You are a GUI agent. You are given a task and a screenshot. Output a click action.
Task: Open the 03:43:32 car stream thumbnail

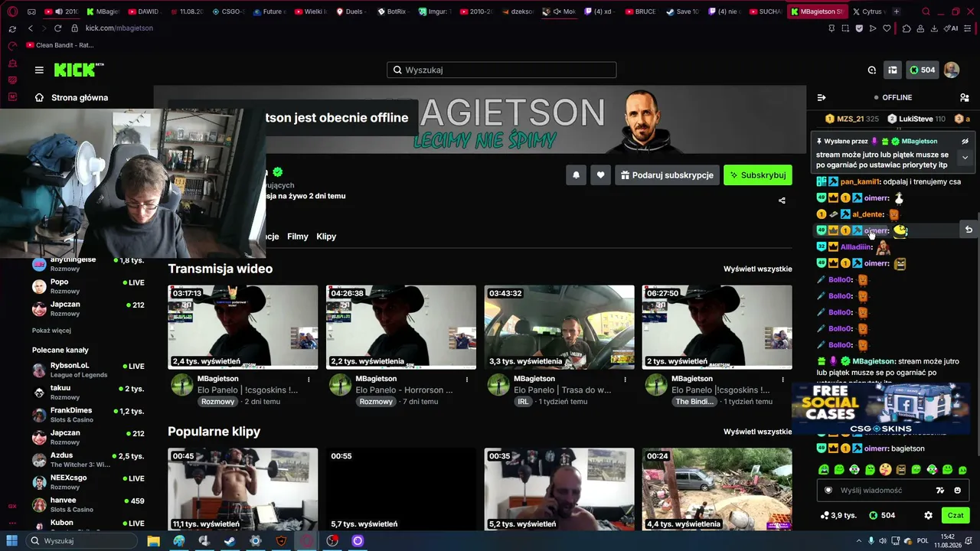[559, 328]
